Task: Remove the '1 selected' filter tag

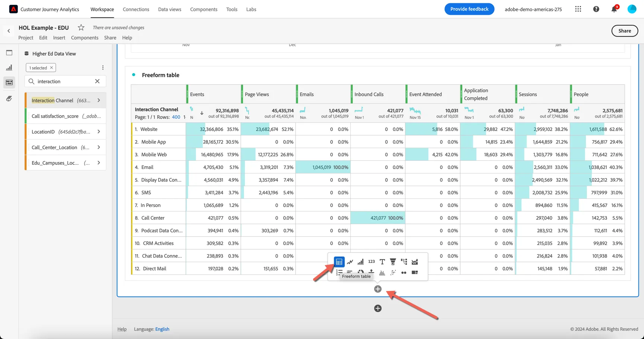Action: pyautogui.click(x=51, y=68)
